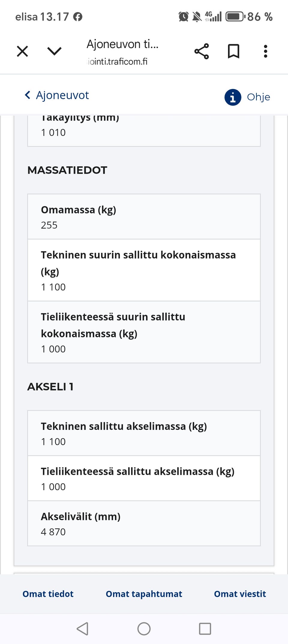Viewport: 288px width, 644px height.
Task: Tap the 4G signal indicator
Action: 213,17
